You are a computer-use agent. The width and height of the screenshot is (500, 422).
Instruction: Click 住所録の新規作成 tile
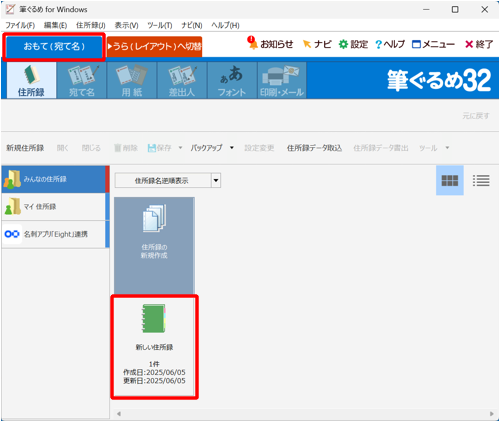[x=154, y=245]
